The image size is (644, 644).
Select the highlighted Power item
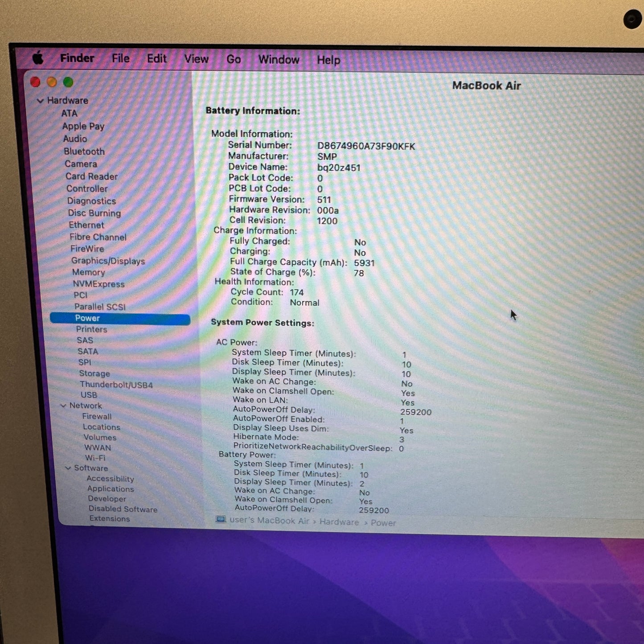click(120, 318)
